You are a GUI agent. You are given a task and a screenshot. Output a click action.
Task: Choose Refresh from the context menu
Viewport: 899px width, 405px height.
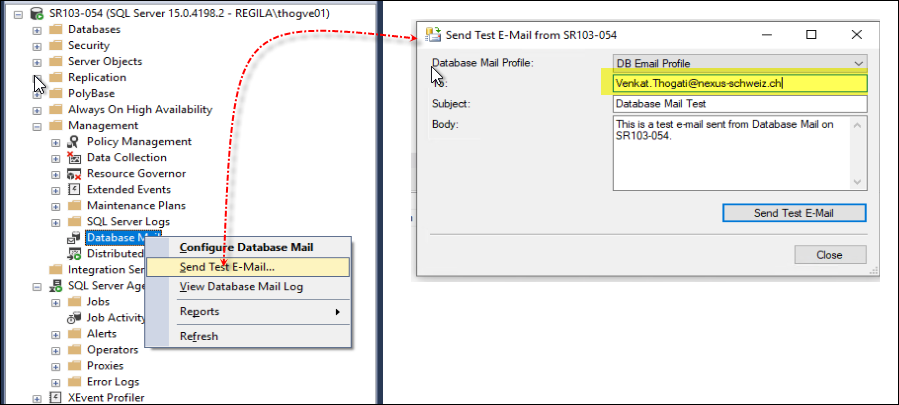tap(248, 336)
